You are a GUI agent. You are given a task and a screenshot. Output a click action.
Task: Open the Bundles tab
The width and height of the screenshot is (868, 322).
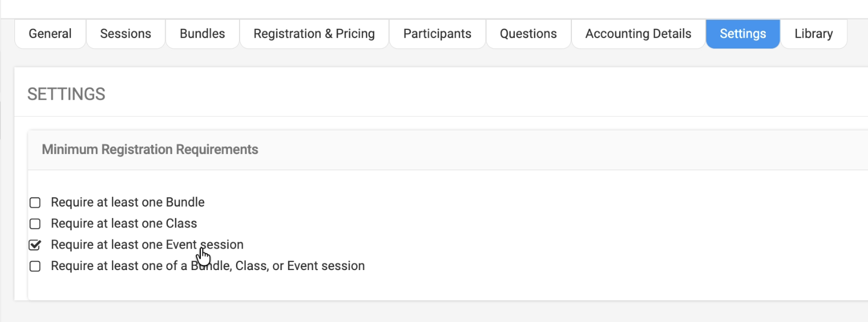(202, 34)
